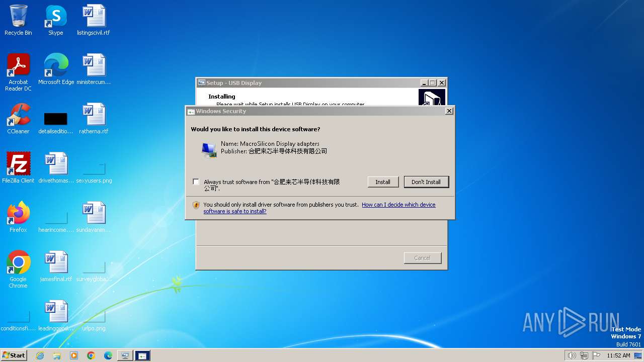Click the Don't Install button
This screenshot has width=644, height=362.
click(x=426, y=182)
